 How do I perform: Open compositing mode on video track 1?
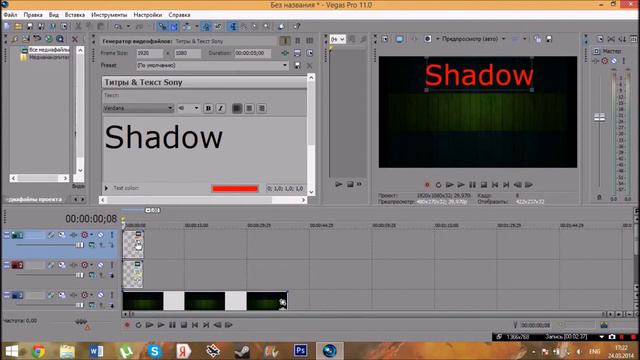coord(92,245)
